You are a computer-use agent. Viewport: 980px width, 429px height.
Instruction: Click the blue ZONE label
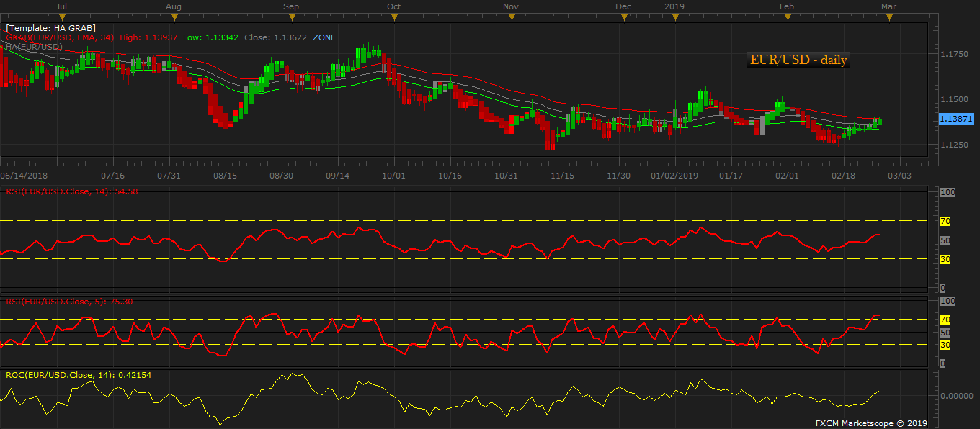[x=324, y=37]
